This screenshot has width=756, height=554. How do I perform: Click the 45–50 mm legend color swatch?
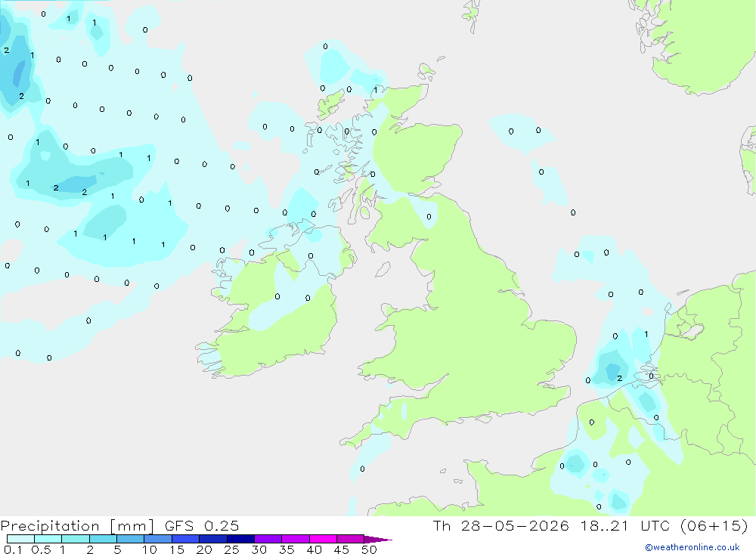(x=351, y=539)
